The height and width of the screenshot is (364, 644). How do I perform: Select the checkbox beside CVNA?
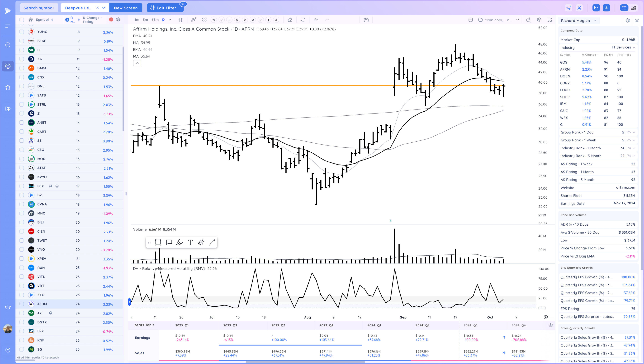[22, 204]
